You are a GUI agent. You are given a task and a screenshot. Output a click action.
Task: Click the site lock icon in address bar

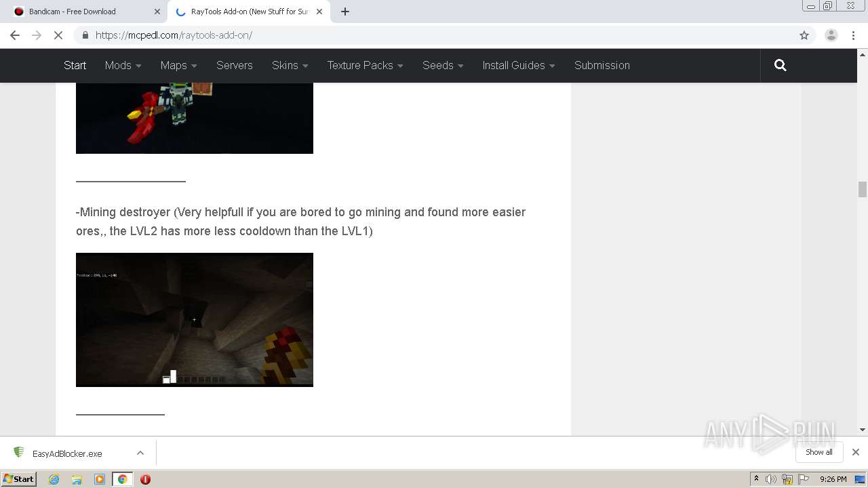(85, 35)
